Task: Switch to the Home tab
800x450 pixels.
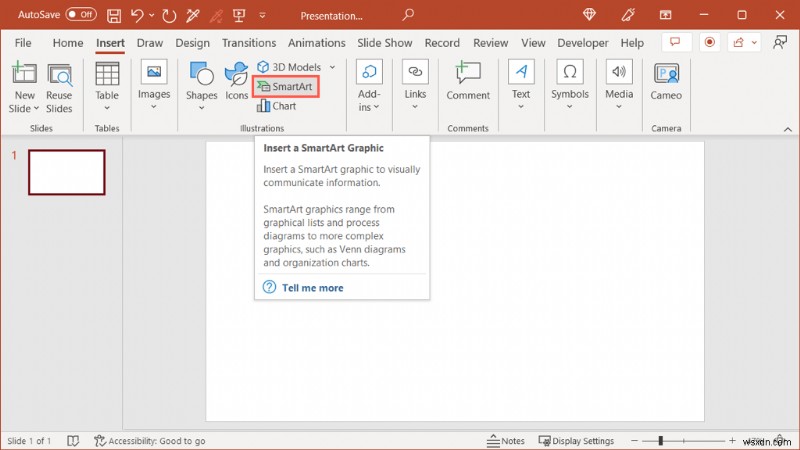Action: [68, 43]
